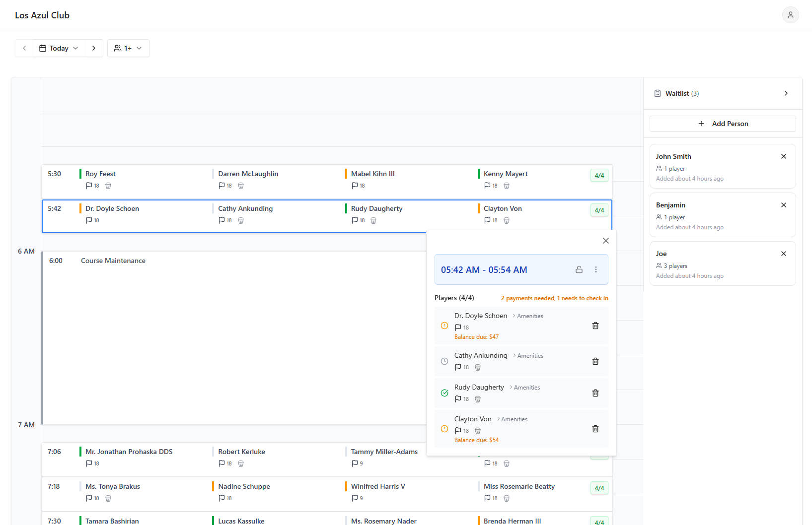Open the three-dot menu for the 05:42 AM slot
812x525 pixels.
click(x=595, y=269)
